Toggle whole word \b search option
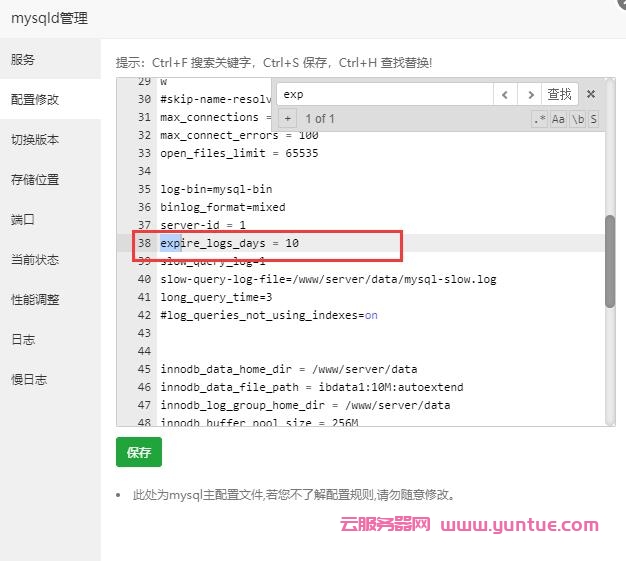The height and width of the screenshot is (561, 626). pyautogui.click(x=577, y=119)
